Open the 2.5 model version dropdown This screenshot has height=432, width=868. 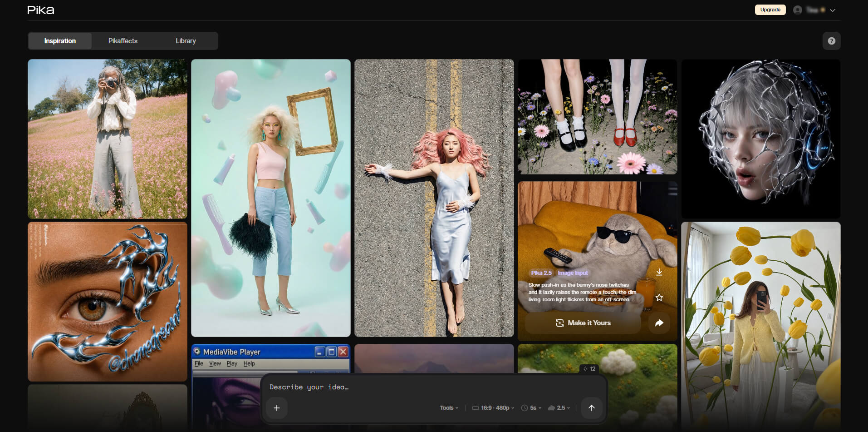click(x=559, y=408)
